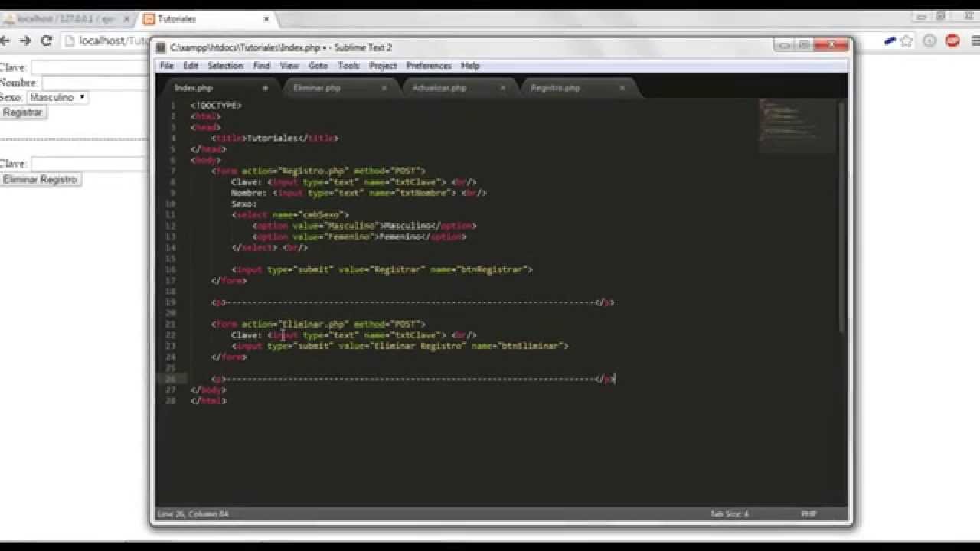
Task: Click the Sublime Text title bar icon
Action: click(161, 47)
